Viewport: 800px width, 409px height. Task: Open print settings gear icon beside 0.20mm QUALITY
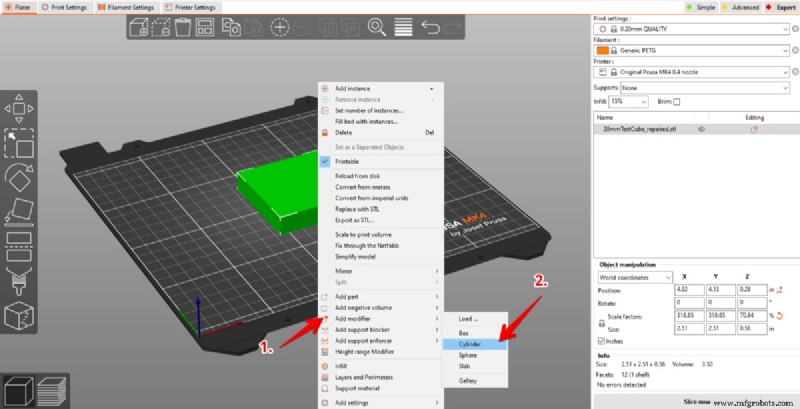[x=795, y=29]
